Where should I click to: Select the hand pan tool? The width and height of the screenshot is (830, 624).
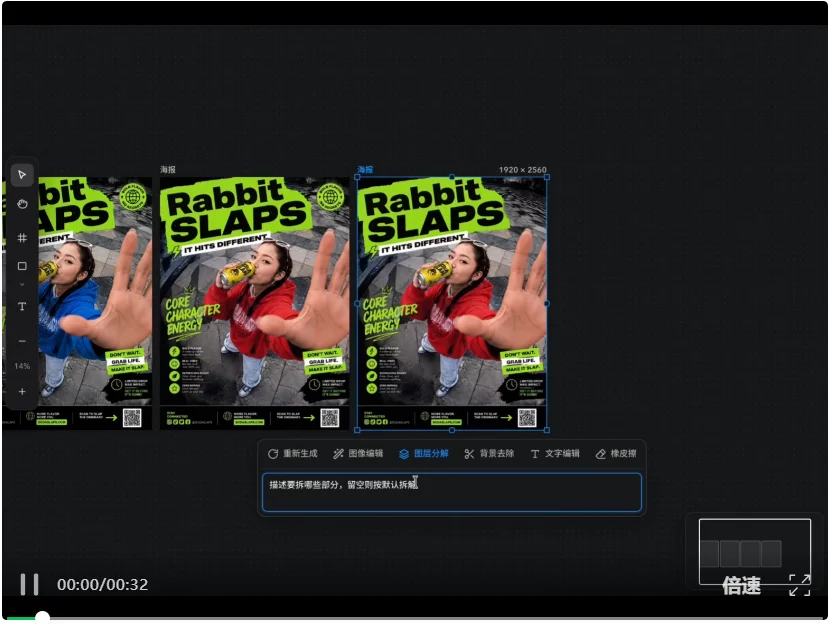(x=22, y=204)
